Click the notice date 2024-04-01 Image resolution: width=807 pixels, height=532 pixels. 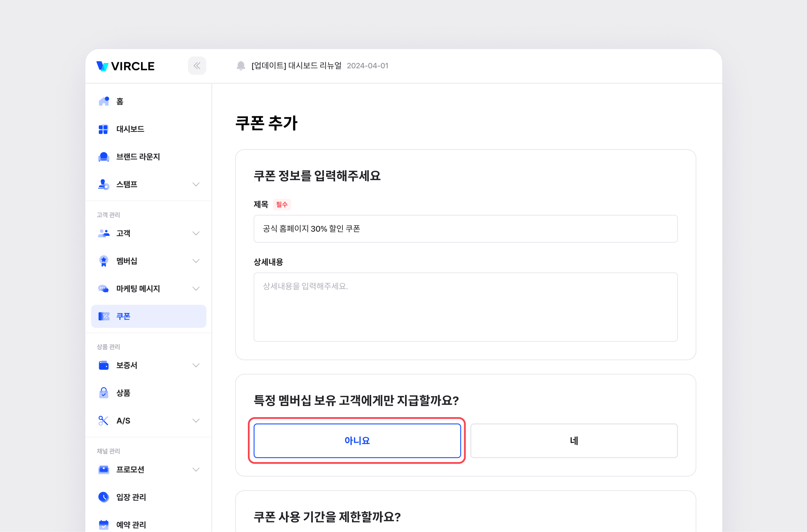pyautogui.click(x=368, y=66)
